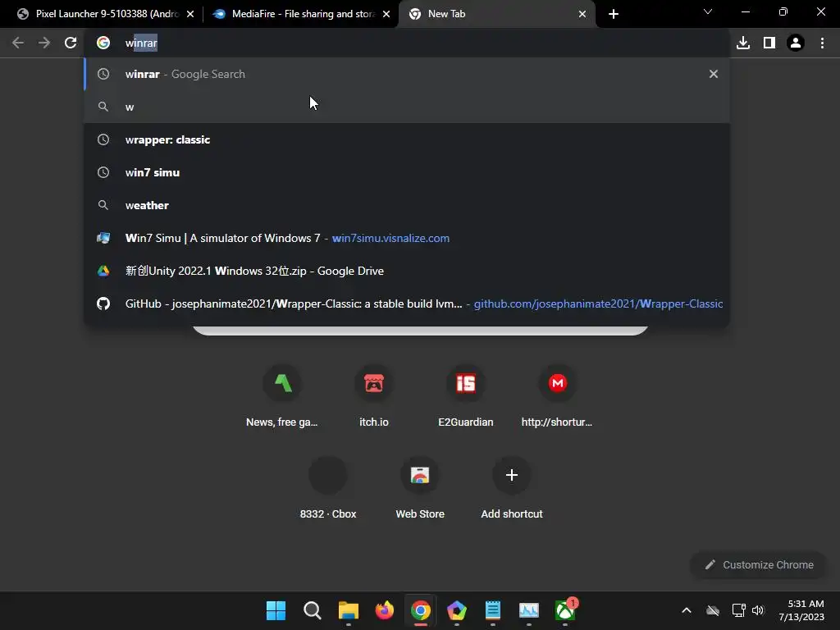Switch to MediaFire tab
Viewport: 840px width, 630px height.
click(x=301, y=14)
